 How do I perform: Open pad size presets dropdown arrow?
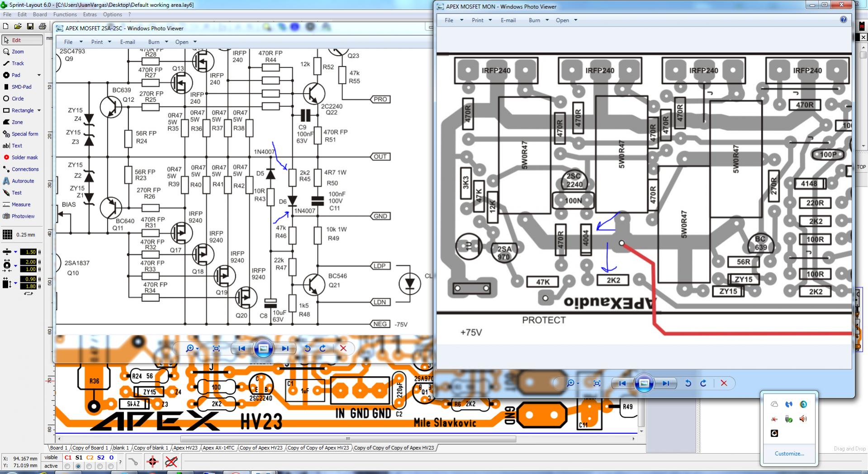coord(15,265)
